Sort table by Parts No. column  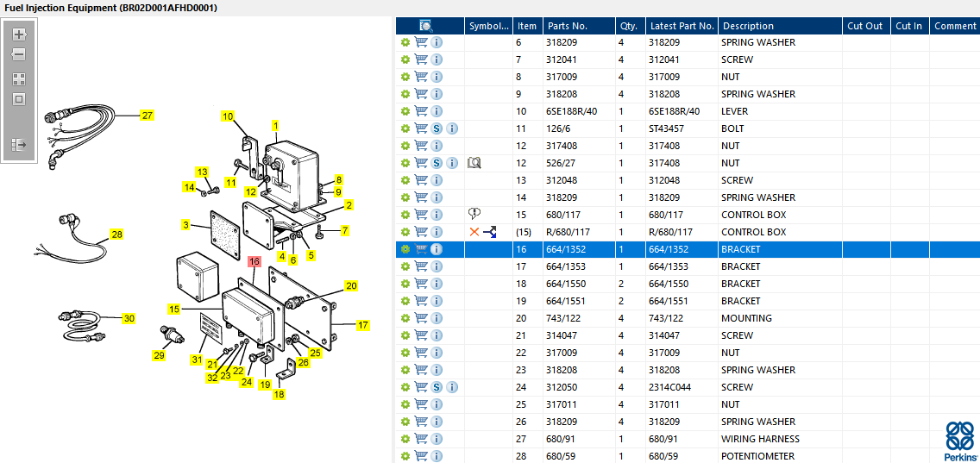pyautogui.click(x=568, y=26)
